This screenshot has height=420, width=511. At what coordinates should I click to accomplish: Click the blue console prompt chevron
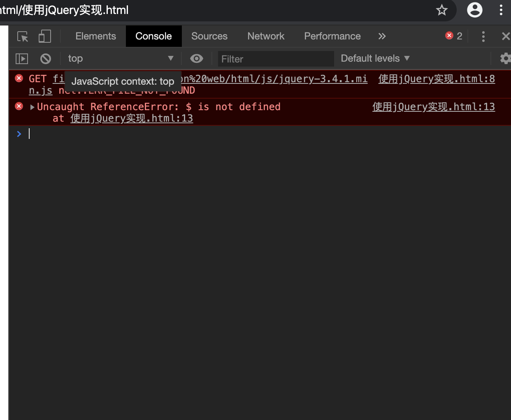pyautogui.click(x=19, y=134)
